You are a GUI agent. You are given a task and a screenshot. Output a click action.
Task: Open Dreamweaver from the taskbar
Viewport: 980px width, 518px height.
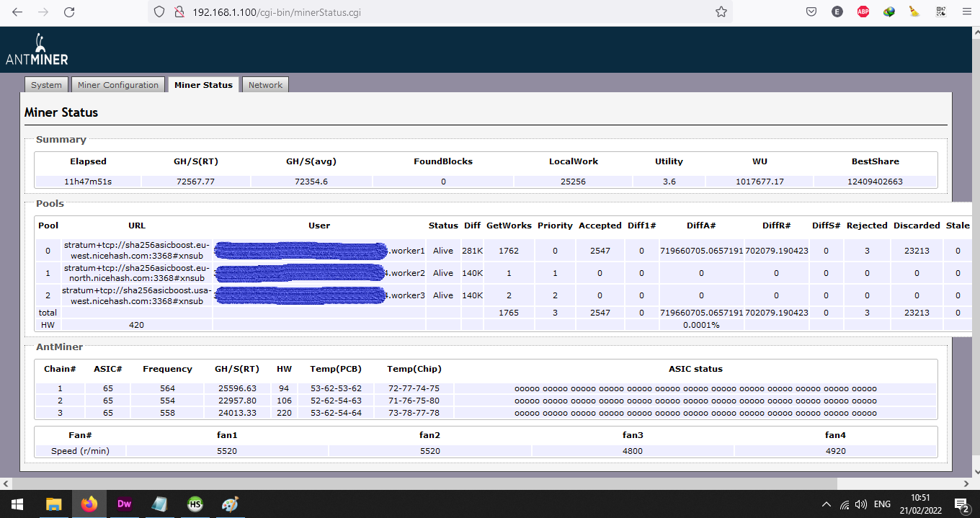coord(124,504)
